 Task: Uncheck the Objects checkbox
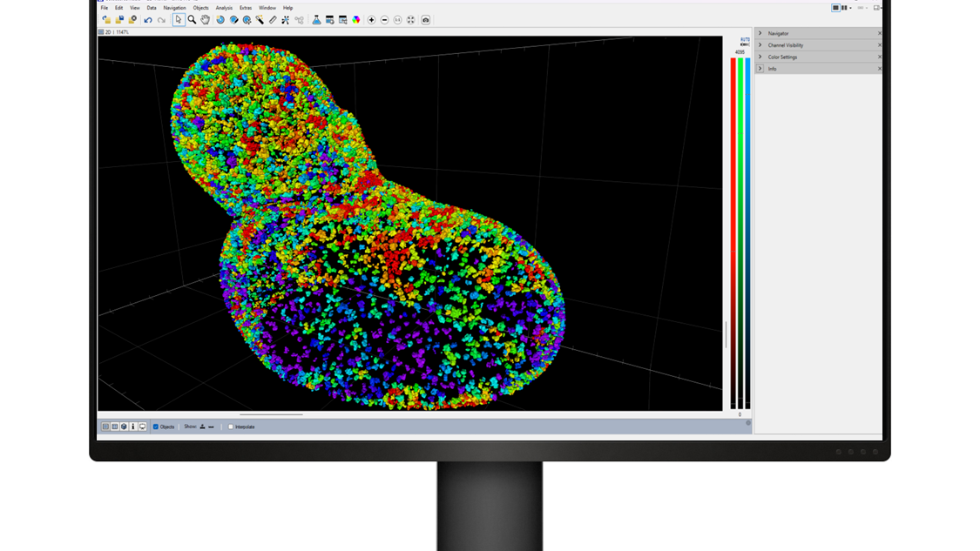point(156,427)
